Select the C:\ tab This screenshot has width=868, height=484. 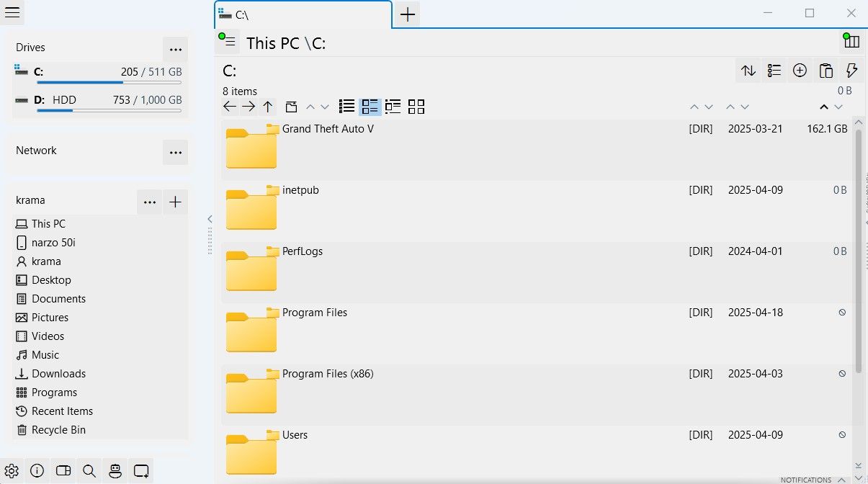(303, 14)
